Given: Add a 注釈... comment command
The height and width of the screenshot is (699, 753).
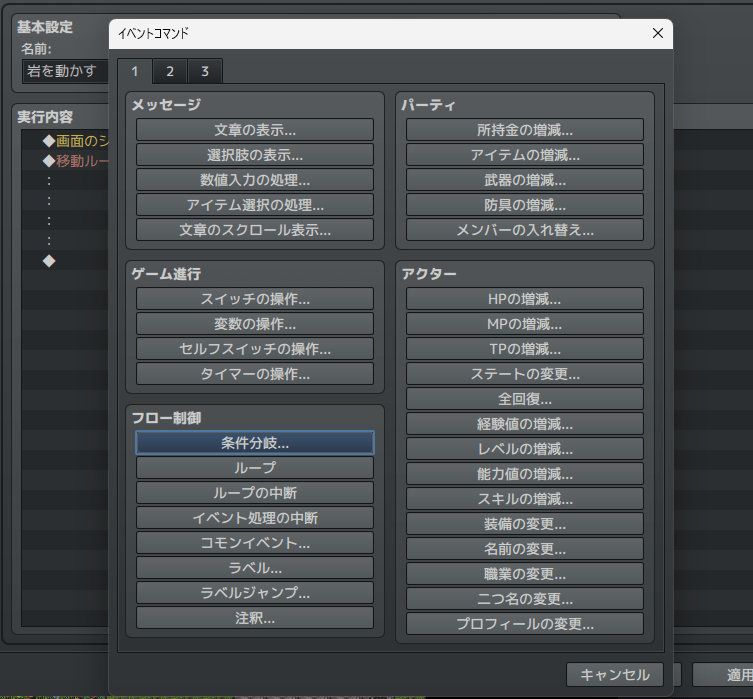Looking at the screenshot, I should [x=255, y=617].
